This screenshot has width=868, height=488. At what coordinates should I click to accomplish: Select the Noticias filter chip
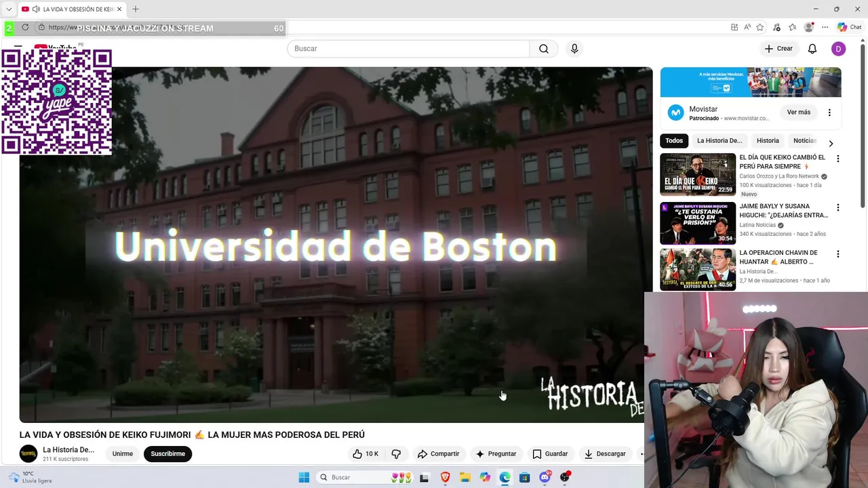(805, 140)
